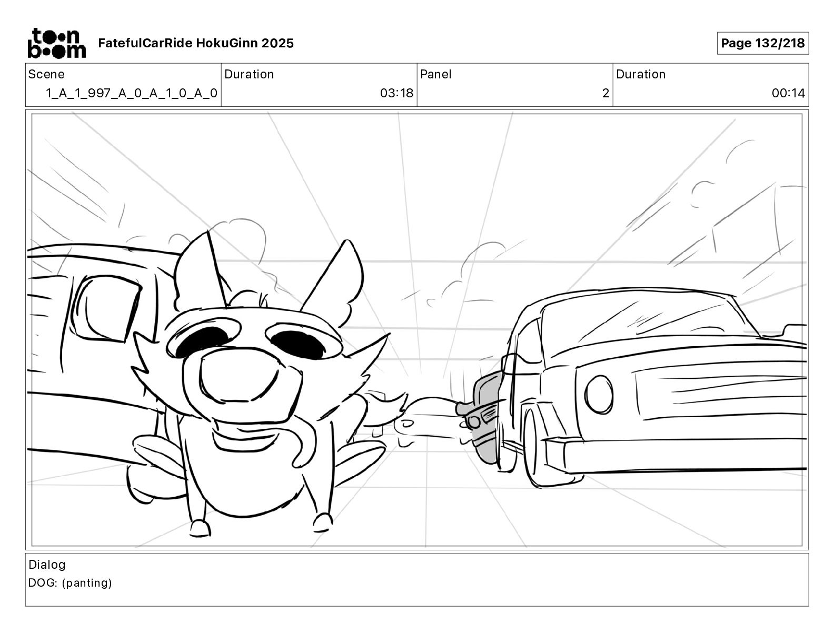The image size is (834, 644).
Task: Select the Scene header label
Action: click(46, 74)
